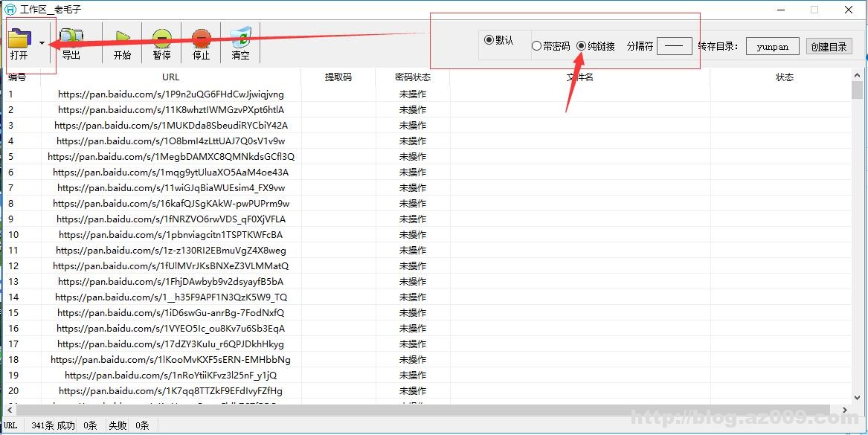Click the separator (分隔符) input field
Image resolution: width=868 pixels, height=435 pixels.
click(674, 46)
